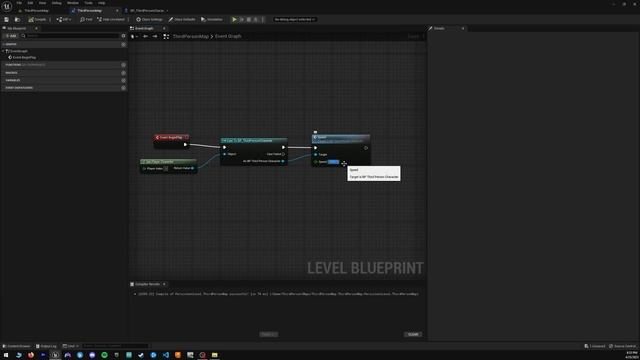This screenshot has height=360, width=640.
Task: Add new graph with Graphs plus icon
Action: point(123,44)
